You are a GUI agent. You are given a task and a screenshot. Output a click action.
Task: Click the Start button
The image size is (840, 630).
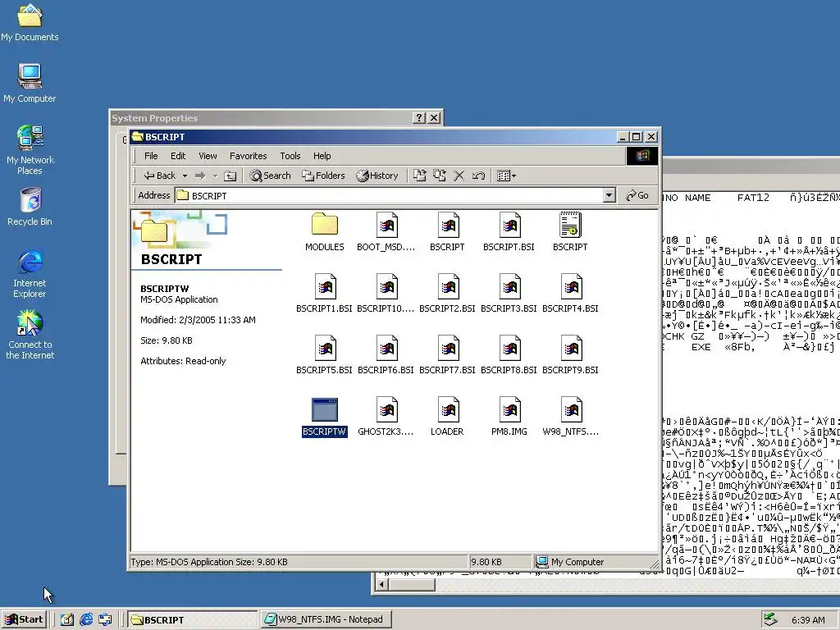pos(24,620)
